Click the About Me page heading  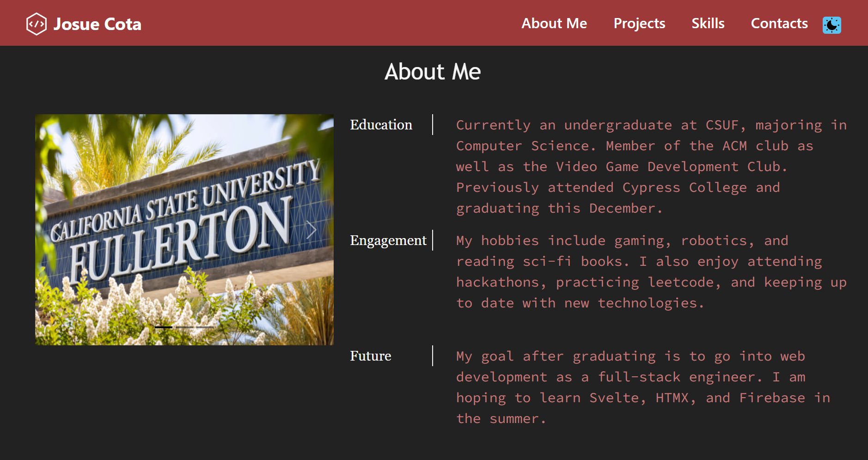pyautogui.click(x=433, y=72)
